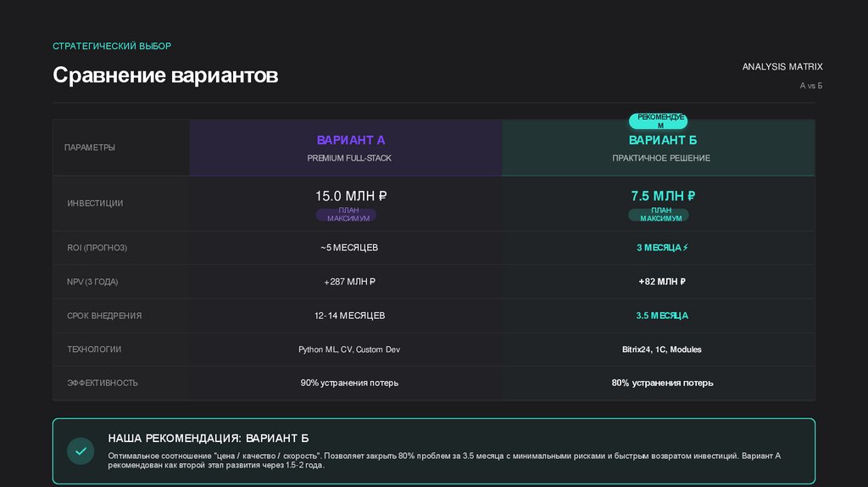Viewport: 868px width, 487px height.
Task: Click the NPV (3 ГОДА) row label
Action: 92,282
